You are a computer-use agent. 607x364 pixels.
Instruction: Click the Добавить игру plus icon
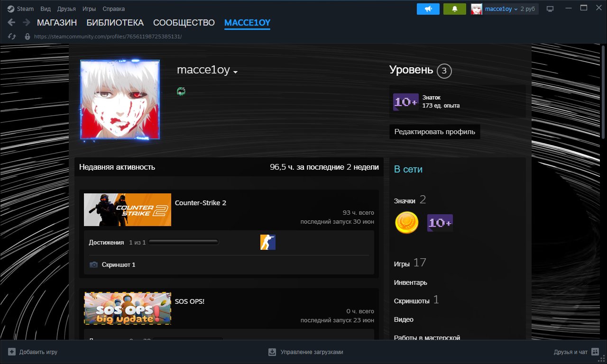point(12,352)
